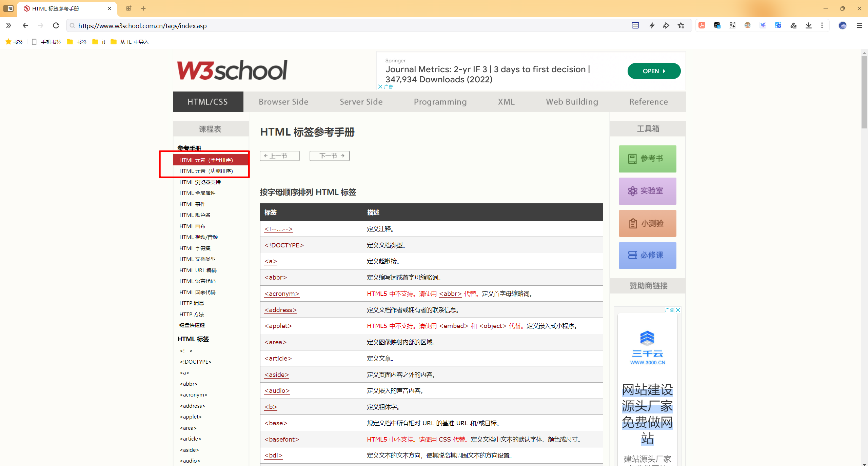This screenshot has width=868, height=466.
Task: Open the extensions three-dot overflow menu
Action: point(822,25)
